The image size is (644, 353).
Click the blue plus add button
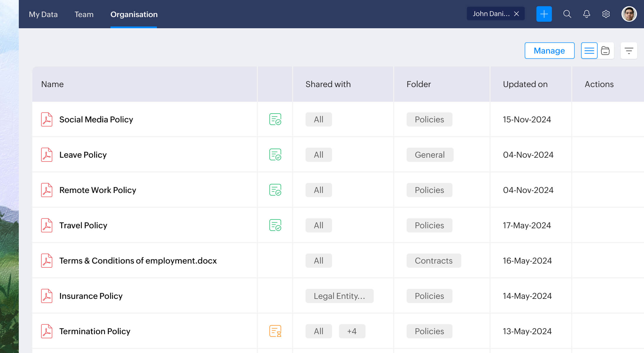[x=544, y=14]
